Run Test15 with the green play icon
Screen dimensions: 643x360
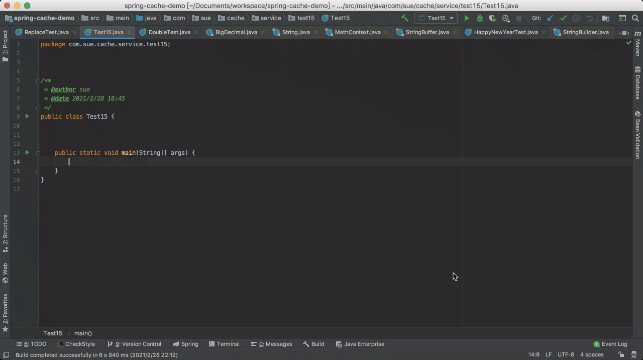(x=466, y=18)
